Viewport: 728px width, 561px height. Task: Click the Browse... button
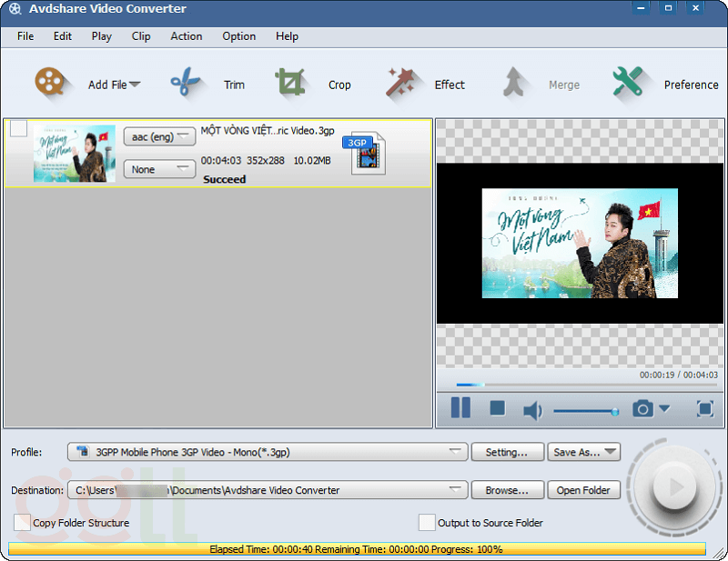507,490
